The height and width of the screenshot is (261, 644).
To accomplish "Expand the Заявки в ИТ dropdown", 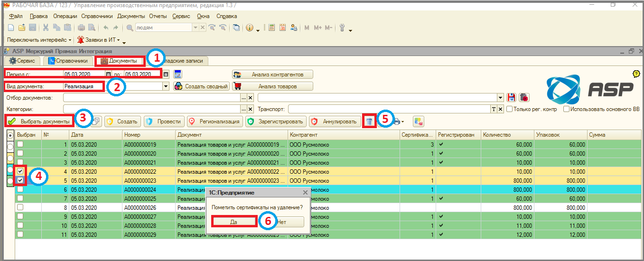I will (x=118, y=40).
